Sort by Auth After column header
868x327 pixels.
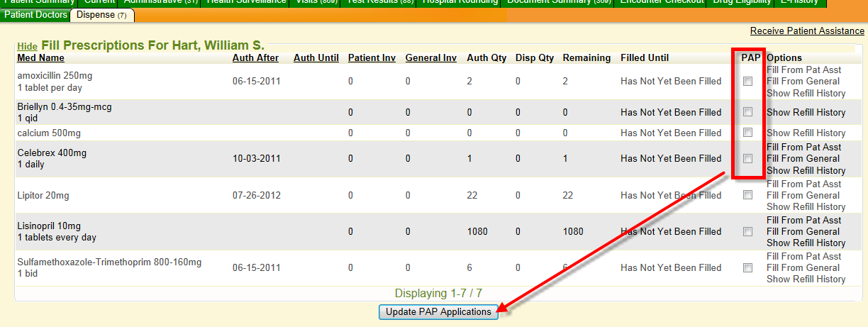click(255, 58)
